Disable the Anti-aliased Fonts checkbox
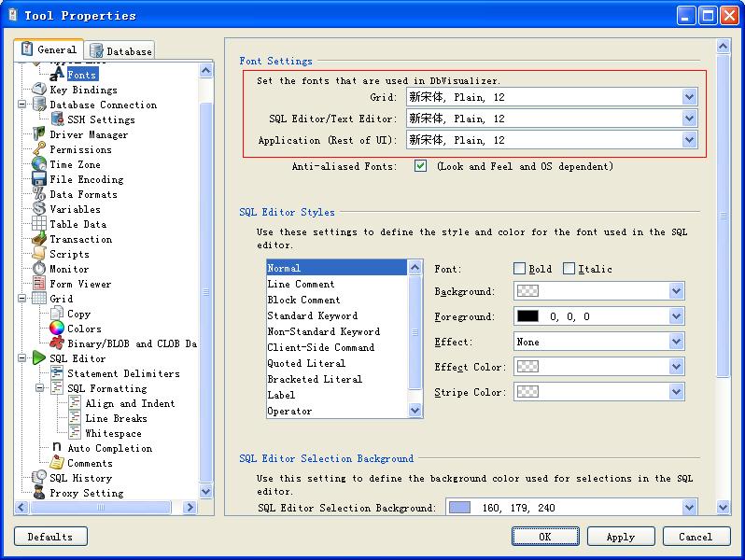Screen dimensions: 745x560 coord(420,166)
